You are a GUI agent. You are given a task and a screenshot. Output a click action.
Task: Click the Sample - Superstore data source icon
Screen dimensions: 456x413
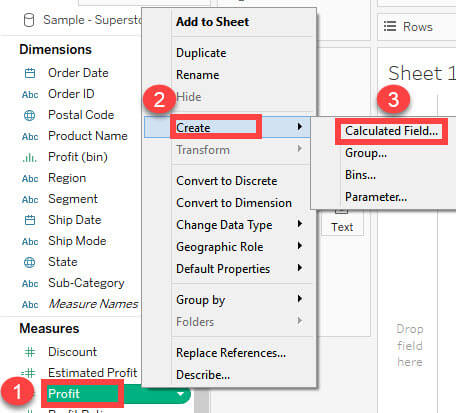pos(29,20)
